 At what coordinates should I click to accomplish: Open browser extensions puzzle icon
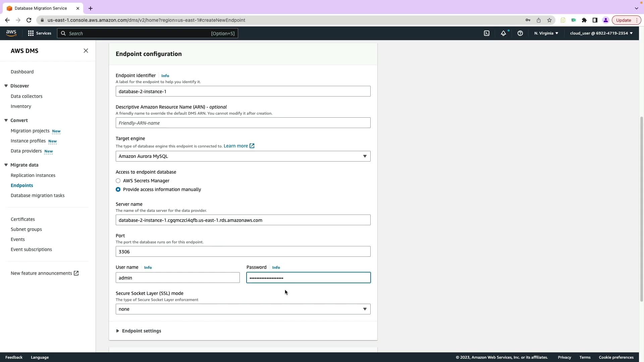click(584, 20)
